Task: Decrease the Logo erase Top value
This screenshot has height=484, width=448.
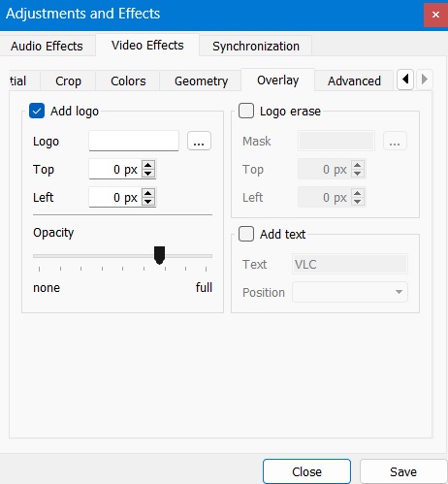Action: pyautogui.click(x=358, y=174)
